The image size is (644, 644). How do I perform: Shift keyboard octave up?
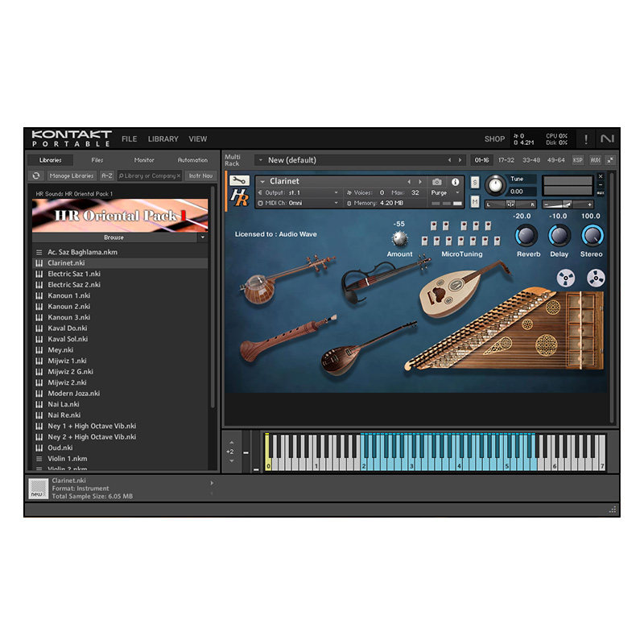[x=232, y=442]
